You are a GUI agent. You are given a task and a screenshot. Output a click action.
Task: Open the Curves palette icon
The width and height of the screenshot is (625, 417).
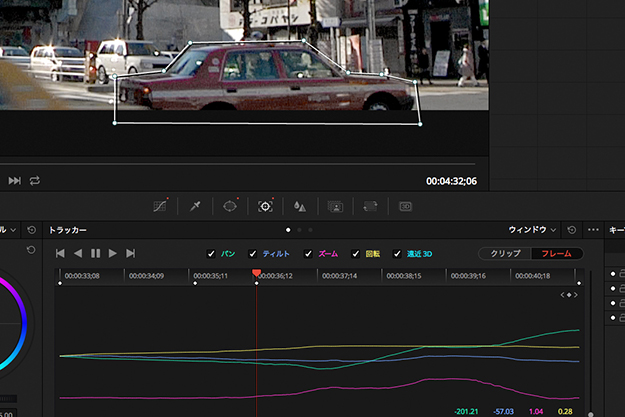click(x=159, y=206)
